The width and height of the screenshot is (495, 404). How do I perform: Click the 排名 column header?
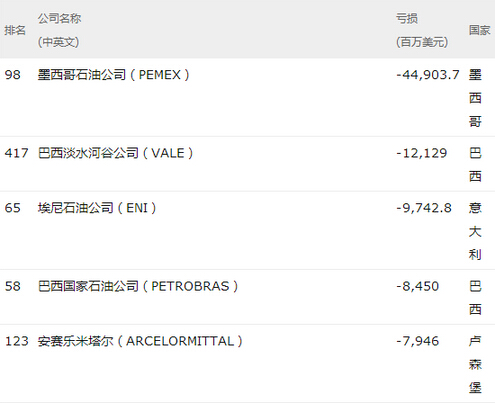(15, 30)
